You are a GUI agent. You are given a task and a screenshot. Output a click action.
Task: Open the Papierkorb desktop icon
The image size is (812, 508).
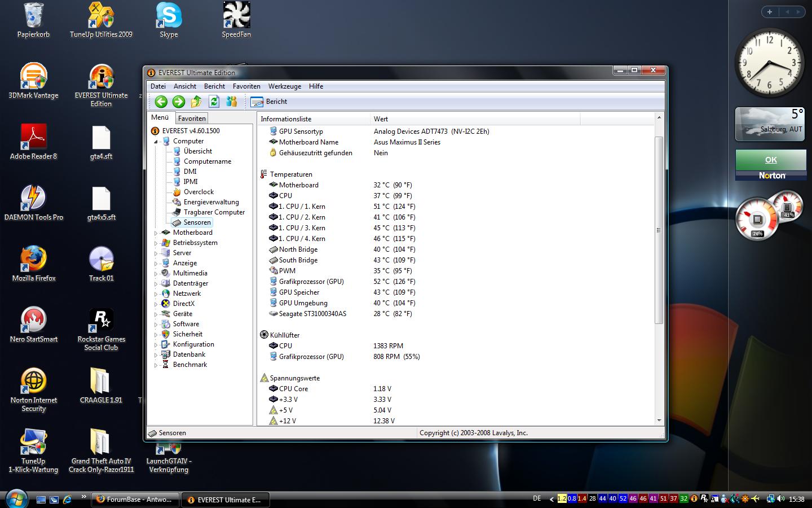[33, 21]
